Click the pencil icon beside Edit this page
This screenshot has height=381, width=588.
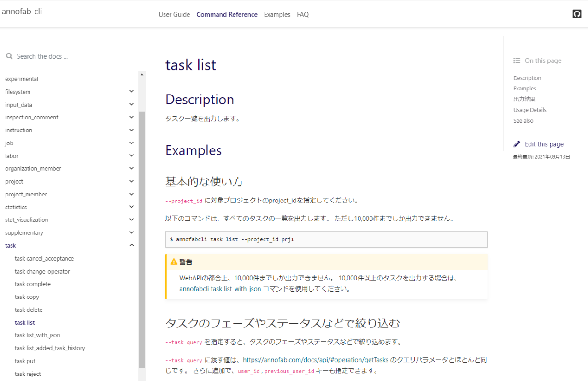[x=517, y=144]
